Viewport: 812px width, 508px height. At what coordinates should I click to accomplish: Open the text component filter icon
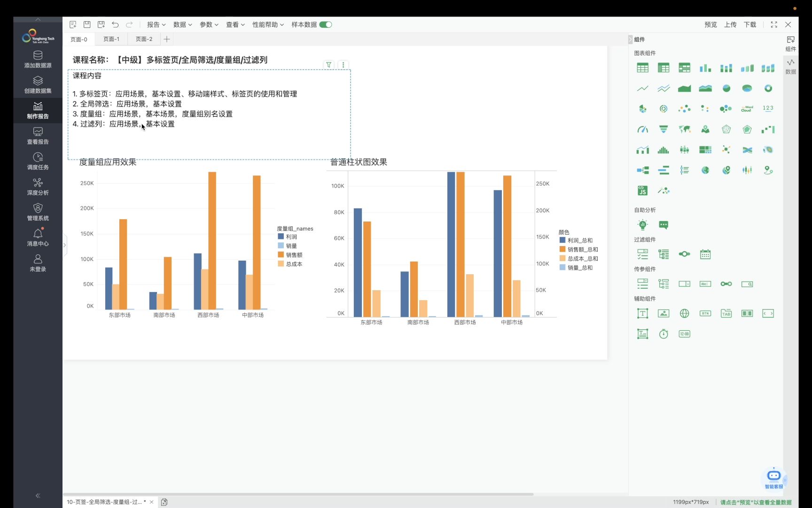[x=329, y=65]
